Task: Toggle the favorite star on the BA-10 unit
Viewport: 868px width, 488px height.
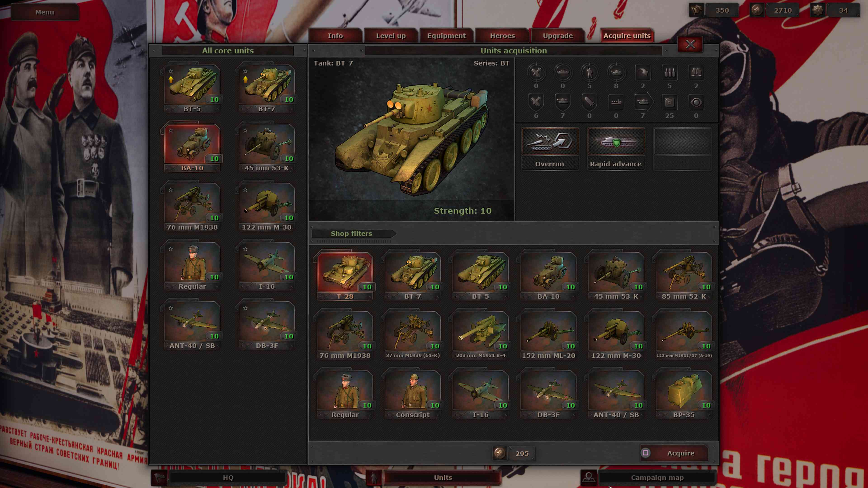Action: 172,130
